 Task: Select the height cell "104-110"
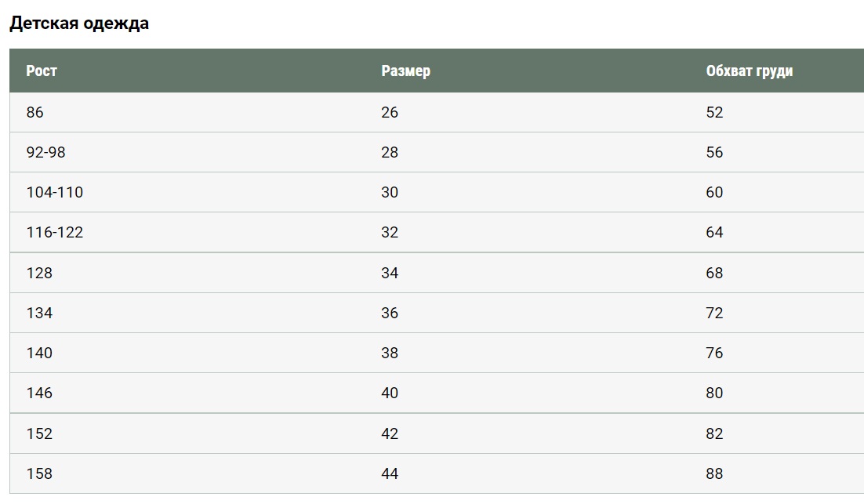click(x=55, y=193)
